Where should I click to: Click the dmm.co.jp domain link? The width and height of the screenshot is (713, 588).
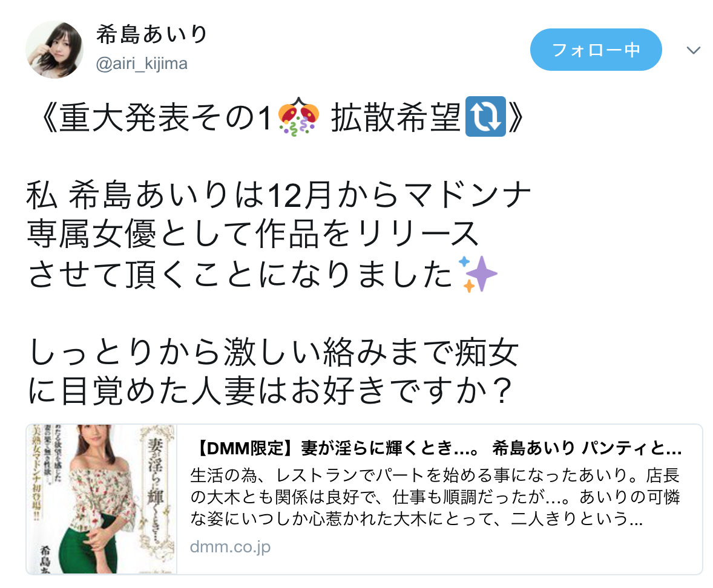(x=230, y=547)
